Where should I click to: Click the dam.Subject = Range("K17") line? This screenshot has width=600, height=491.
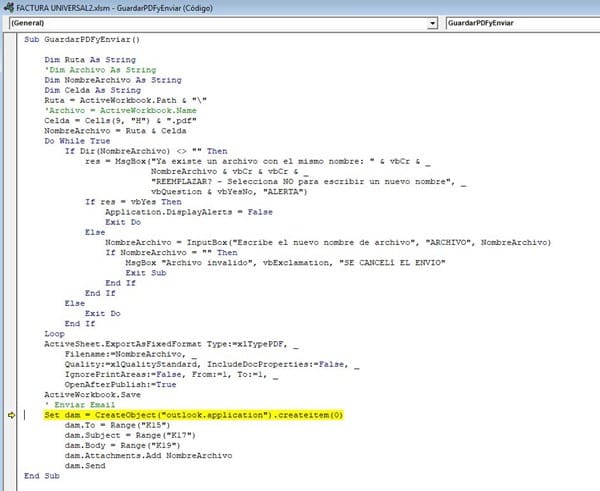pos(128,435)
